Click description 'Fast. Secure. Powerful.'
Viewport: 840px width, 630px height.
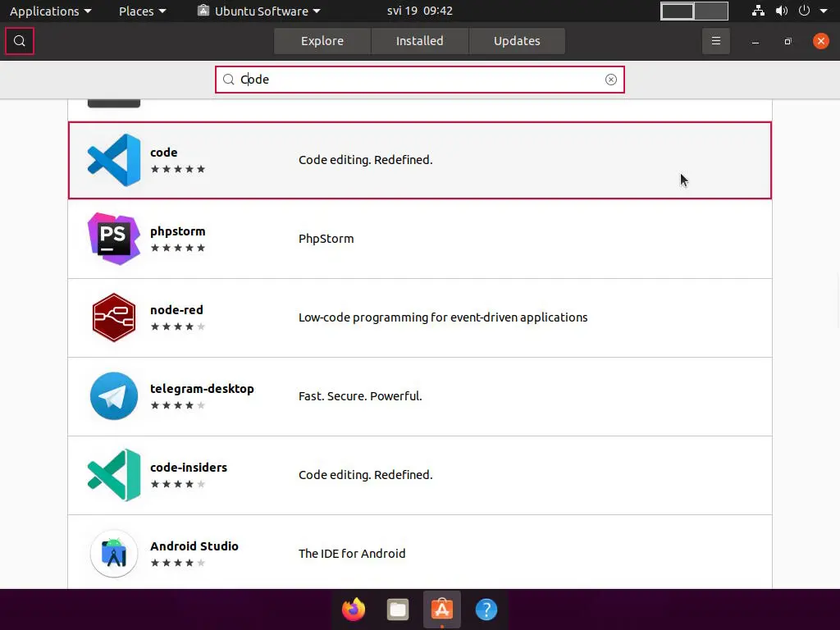pos(361,396)
